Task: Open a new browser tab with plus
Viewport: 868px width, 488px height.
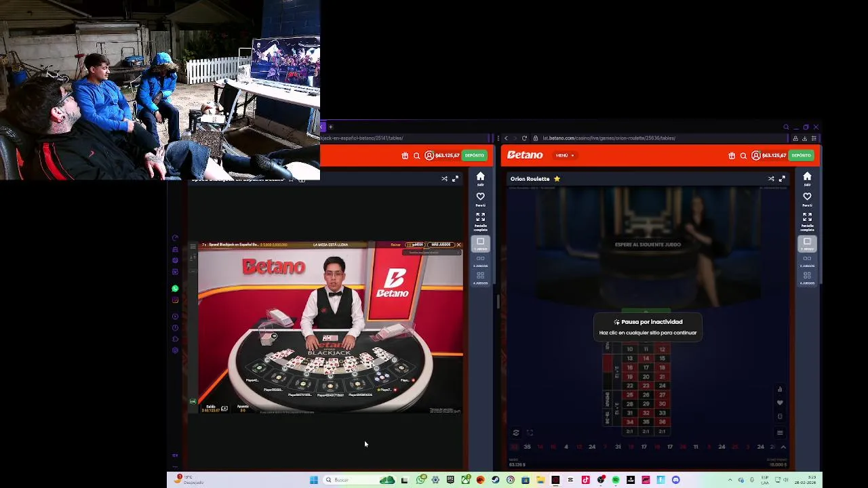Action: pos(331,127)
